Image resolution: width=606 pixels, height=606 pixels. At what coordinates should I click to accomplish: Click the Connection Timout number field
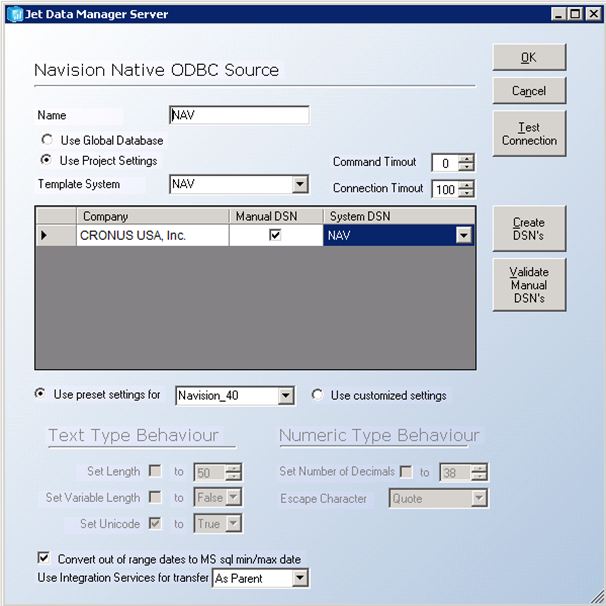[446, 189]
